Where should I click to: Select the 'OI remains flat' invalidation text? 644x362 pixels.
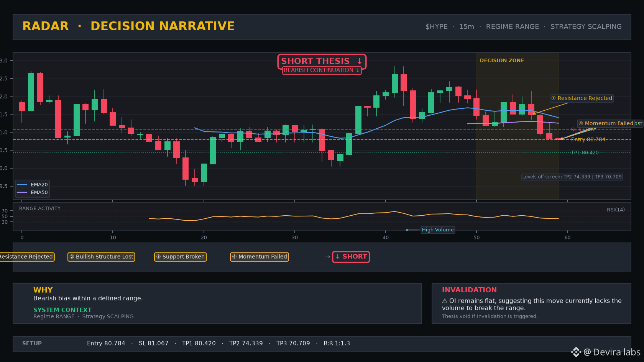(532, 305)
